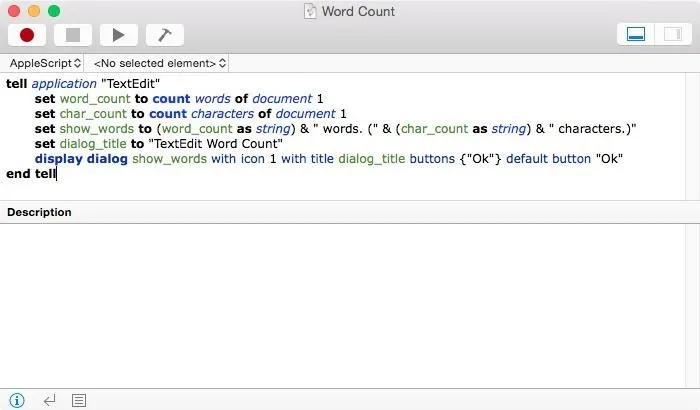The width and height of the screenshot is (700, 410).
Task: Click the Word Count window title
Action: click(x=358, y=11)
